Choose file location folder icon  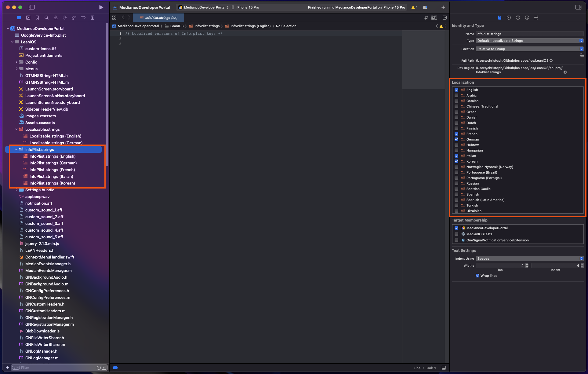[x=582, y=55]
